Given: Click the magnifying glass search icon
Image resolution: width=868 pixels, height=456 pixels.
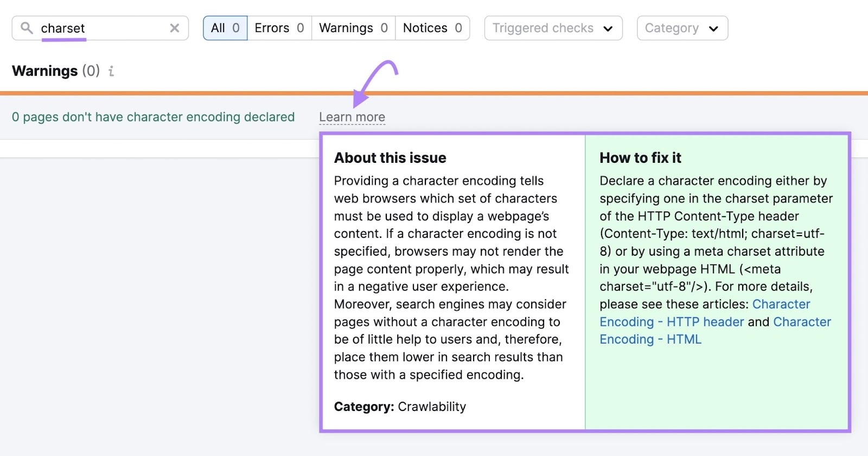Looking at the screenshot, I should (27, 28).
